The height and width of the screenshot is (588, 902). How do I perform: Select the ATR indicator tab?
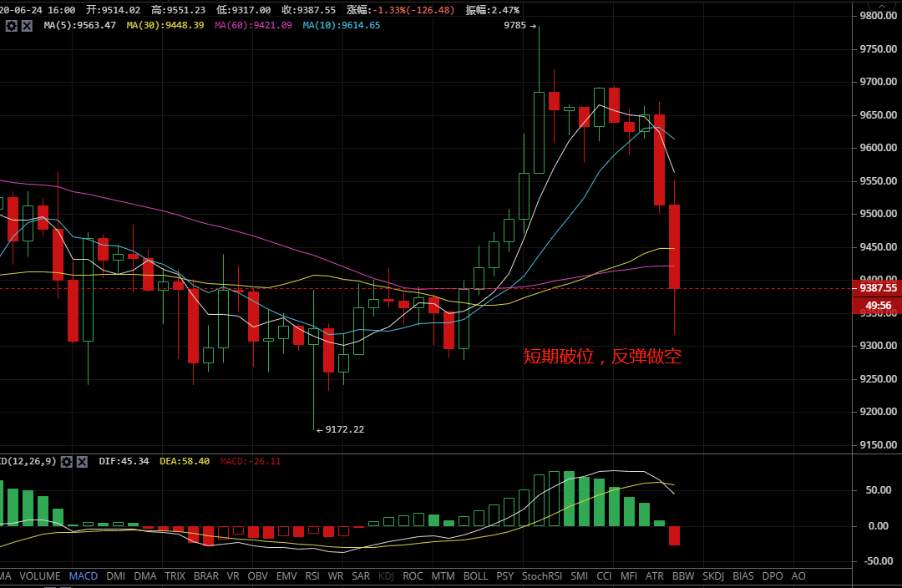click(655, 576)
